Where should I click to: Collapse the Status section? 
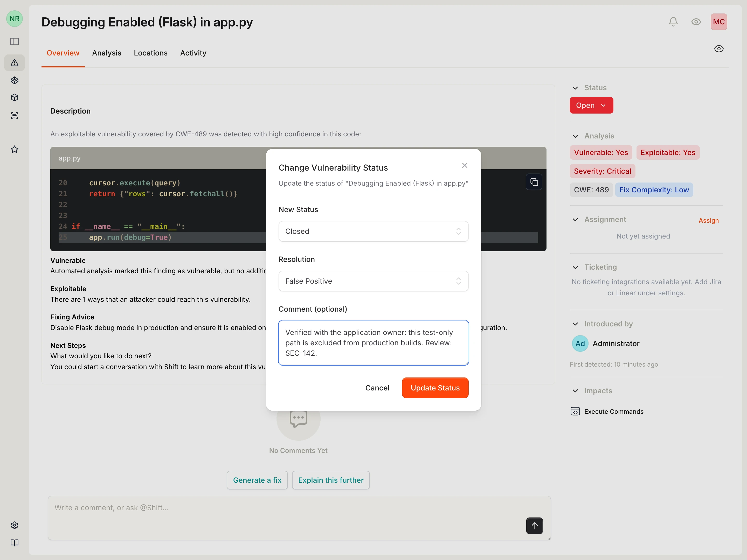coord(575,88)
